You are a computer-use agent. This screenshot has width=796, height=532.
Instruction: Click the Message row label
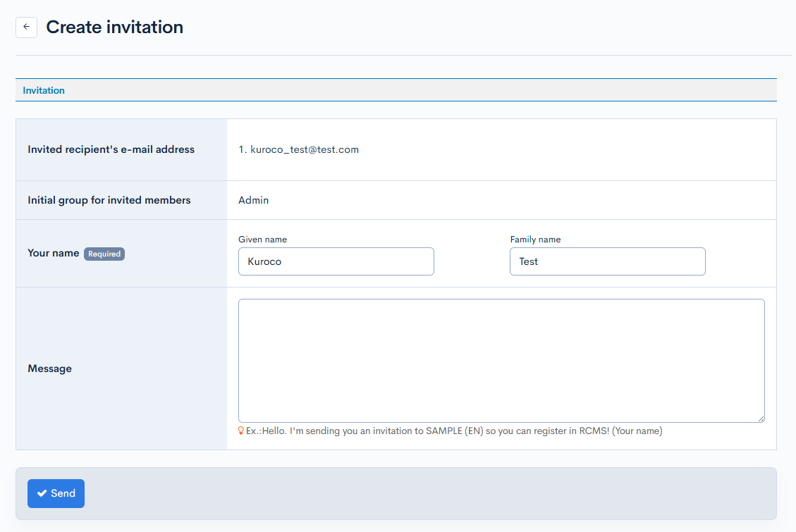[49, 369]
